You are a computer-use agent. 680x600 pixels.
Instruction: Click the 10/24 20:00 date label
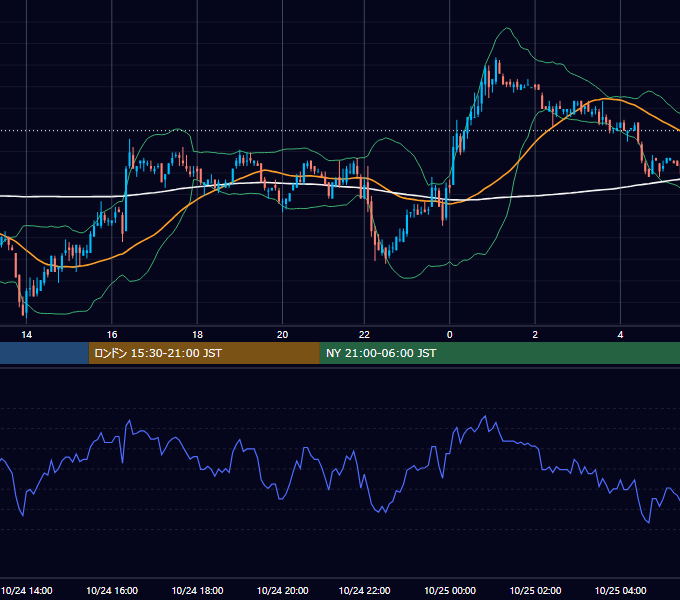pos(282,590)
